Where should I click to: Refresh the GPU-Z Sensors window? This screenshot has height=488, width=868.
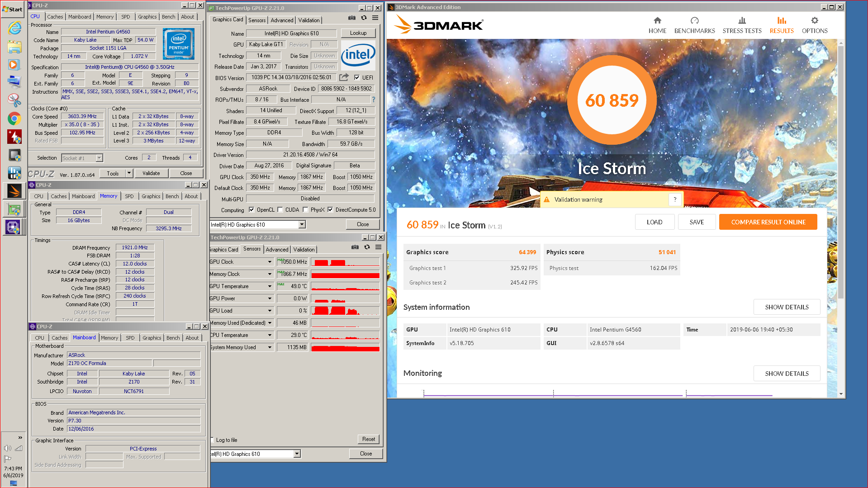[x=367, y=247]
